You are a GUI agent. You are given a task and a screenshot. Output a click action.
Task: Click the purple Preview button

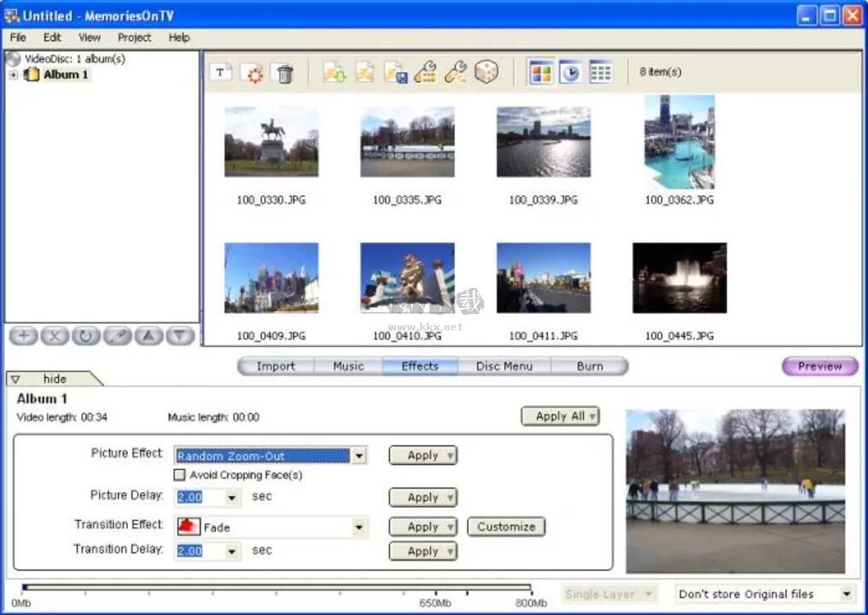[819, 367]
